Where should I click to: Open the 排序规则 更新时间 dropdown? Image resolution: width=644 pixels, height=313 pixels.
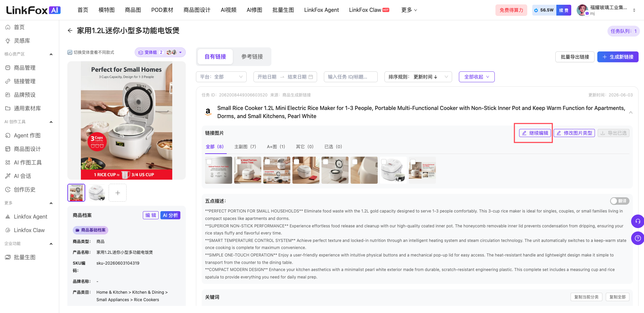click(418, 77)
